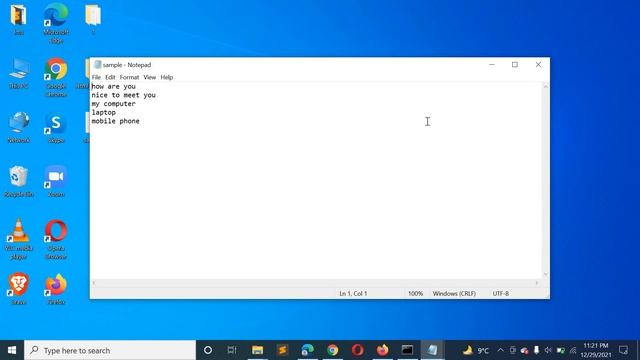Click the "Ln 1, Col 1" status entry
The height and width of the screenshot is (360, 640).
(x=353, y=293)
